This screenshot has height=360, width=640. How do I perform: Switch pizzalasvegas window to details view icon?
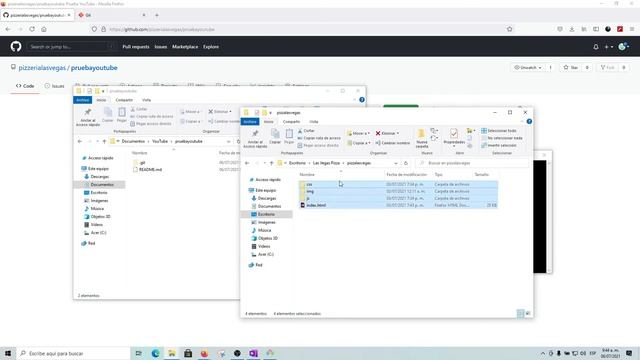tap(520, 313)
